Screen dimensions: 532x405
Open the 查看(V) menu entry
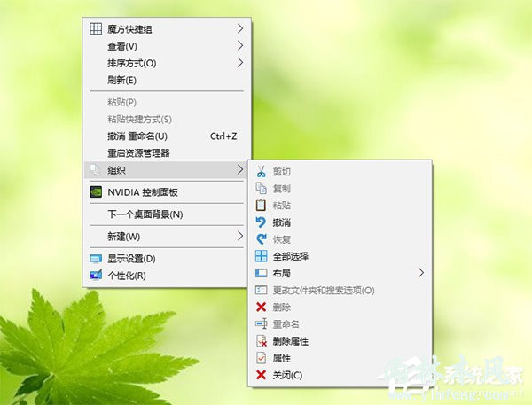coord(167,46)
